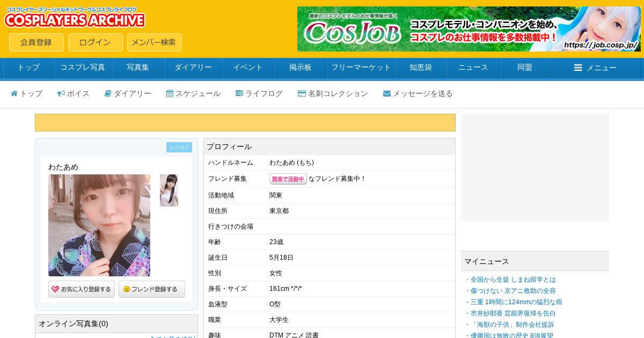Open イベント navigation item

[248, 68]
